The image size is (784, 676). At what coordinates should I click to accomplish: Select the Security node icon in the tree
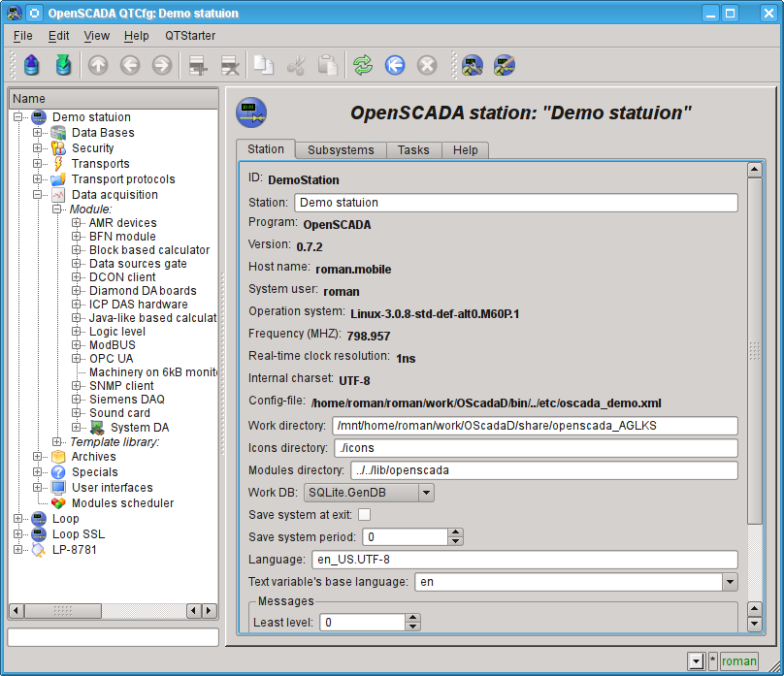click(x=58, y=148)
